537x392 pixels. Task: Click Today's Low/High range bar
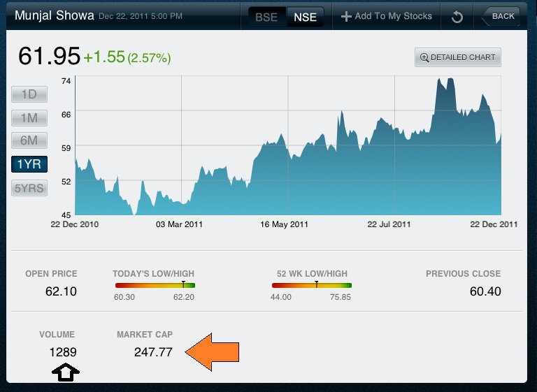(155, 285)
